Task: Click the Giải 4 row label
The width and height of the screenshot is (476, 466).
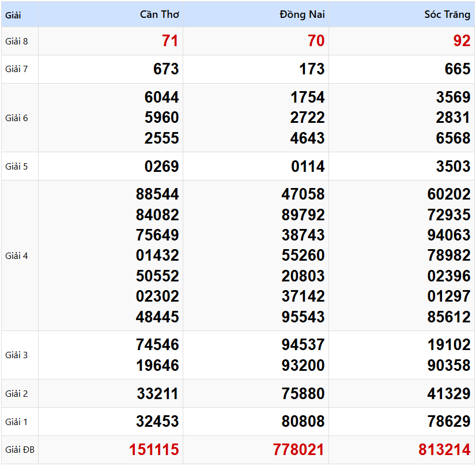Action: [17, 255]
